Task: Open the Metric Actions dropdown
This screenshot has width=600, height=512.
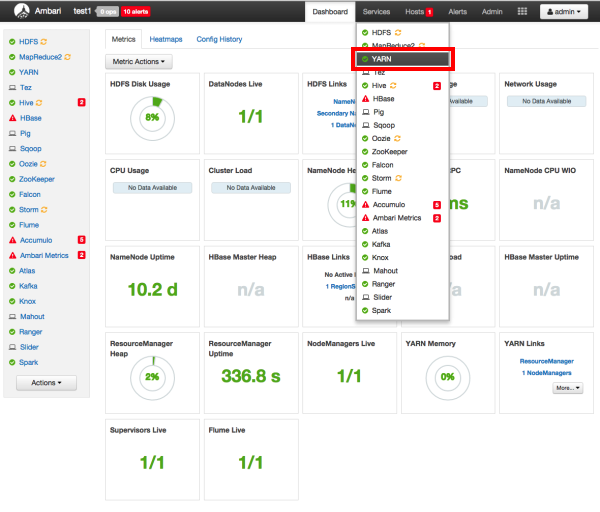Action: click(x=139, y=62)
